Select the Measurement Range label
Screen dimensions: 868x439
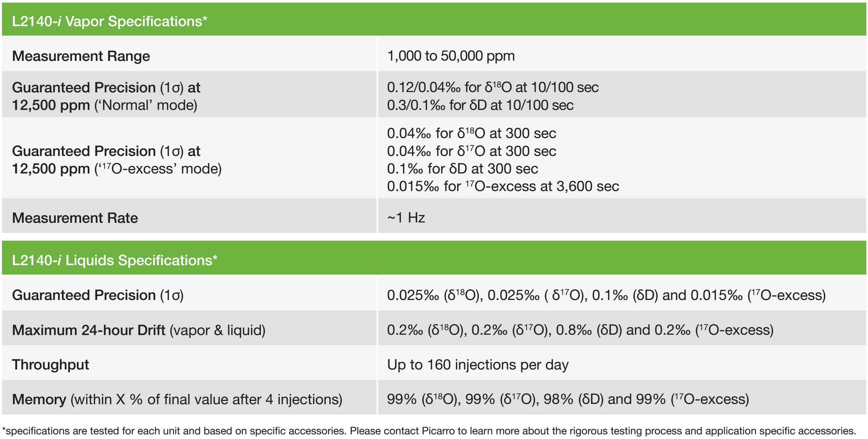[81, 56]
